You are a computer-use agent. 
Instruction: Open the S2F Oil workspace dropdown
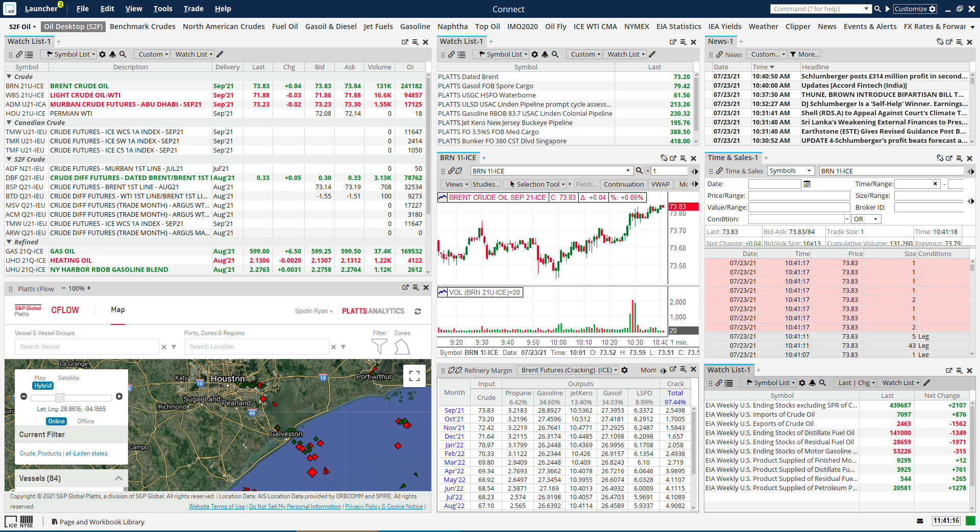[x=22, y=27]
